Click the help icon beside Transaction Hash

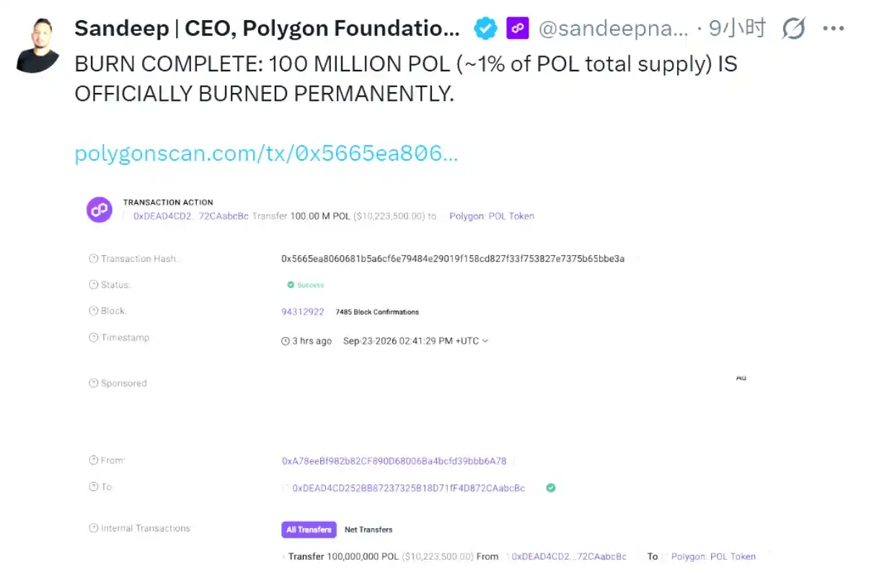point(93,259)
